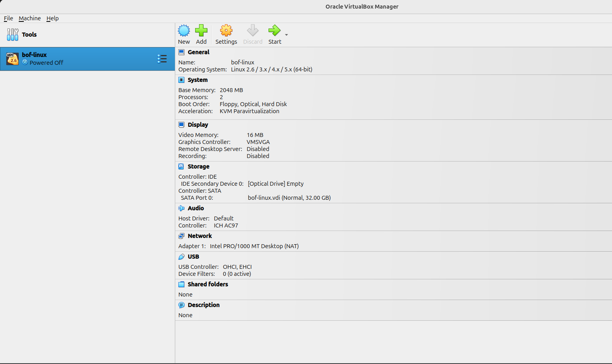
Task: Start the VM with the green arrow
Action: pyautogui.click(x=274, y=31)
